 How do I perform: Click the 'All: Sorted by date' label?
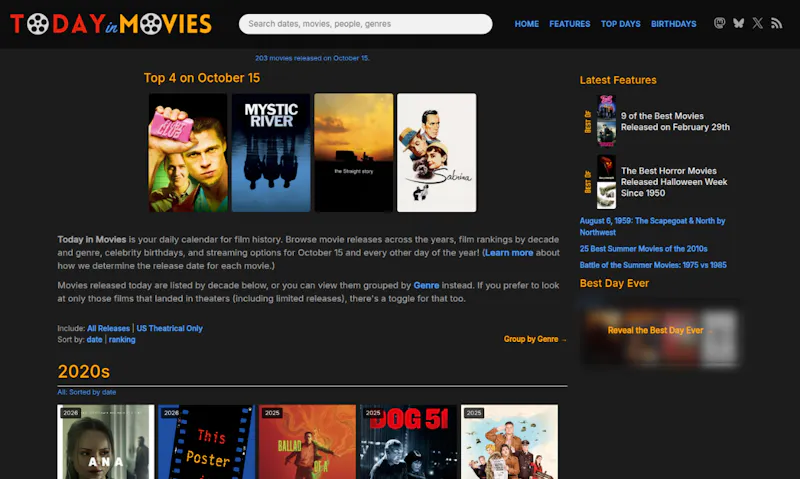coord(87,392)
